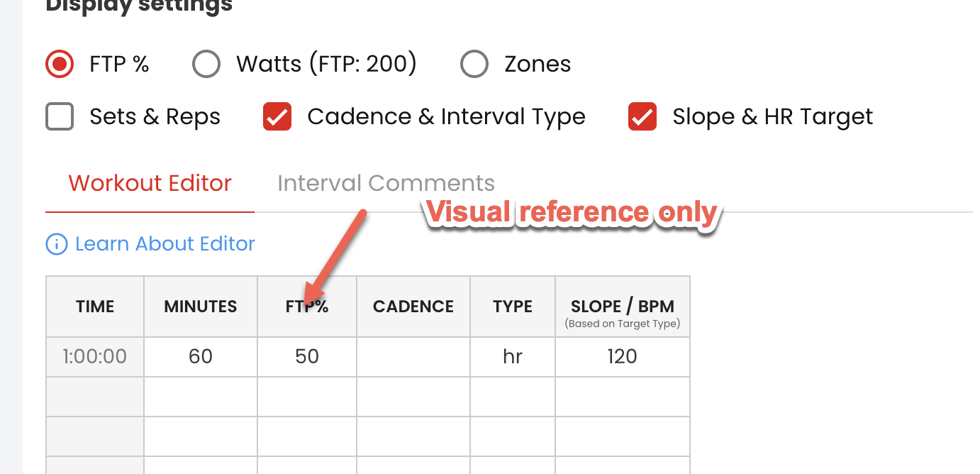
Task: Select the type cell containing hr
Action: pos(513,356)
